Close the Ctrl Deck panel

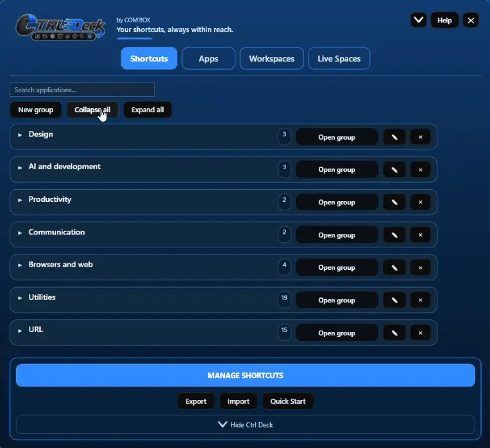[471, 21]
